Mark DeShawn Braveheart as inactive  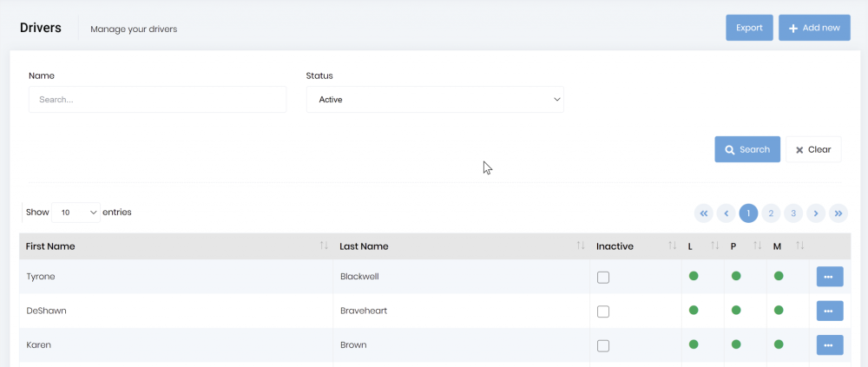point(603,311)
